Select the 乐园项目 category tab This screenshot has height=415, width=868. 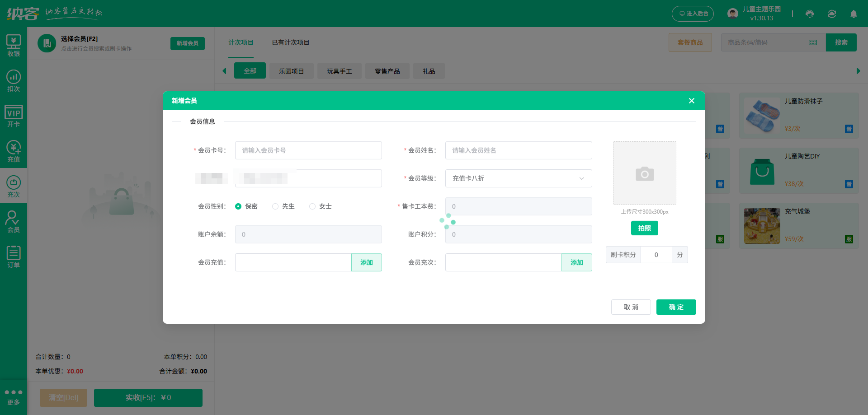pyautogui.click(x=291, y=71)
